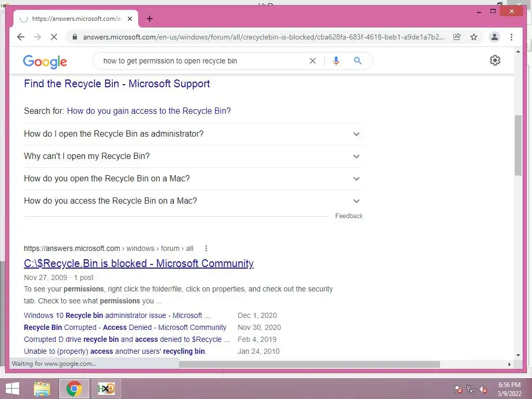532x399 pixels.
Task: Send Feedback on People also ask
Action: coord(349,216)
